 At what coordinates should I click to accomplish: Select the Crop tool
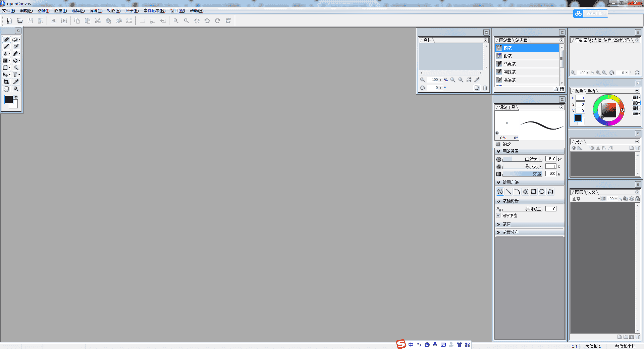6,82
